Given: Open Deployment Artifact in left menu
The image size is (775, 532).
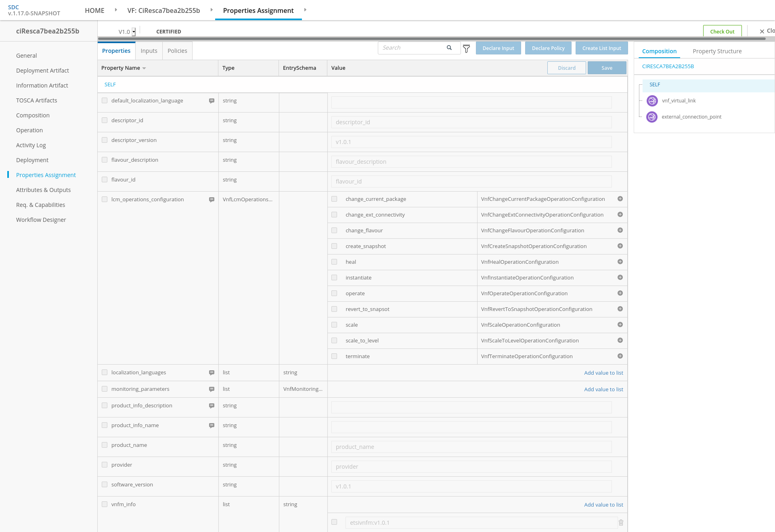Looking at the screenshot, I should tap(42, 71).
